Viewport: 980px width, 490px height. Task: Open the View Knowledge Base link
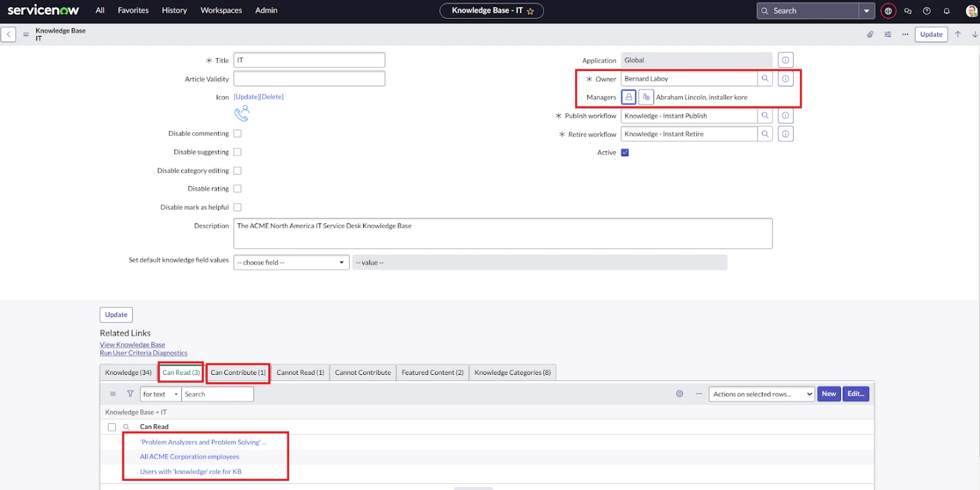pos(132,345)
